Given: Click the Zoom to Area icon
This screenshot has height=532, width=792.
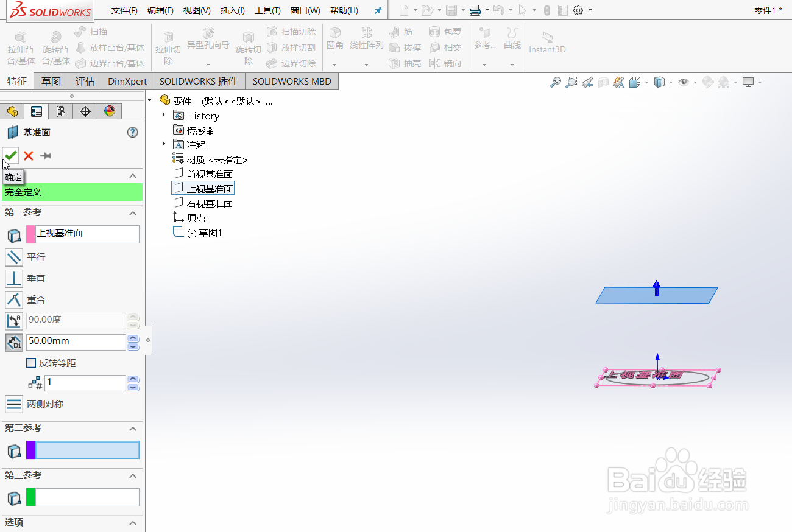Looking at the screenshot, I should [571, 82].
